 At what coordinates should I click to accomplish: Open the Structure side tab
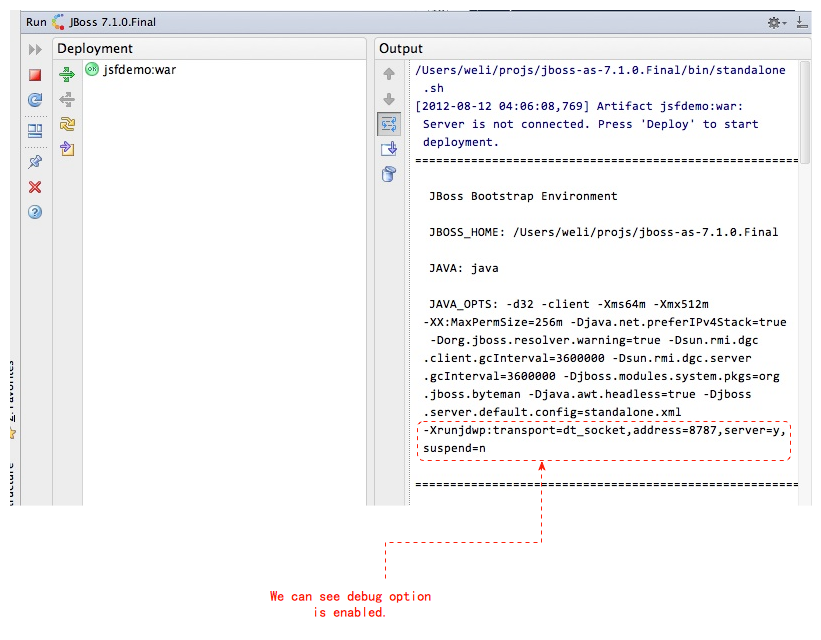[x=13, y=480]
